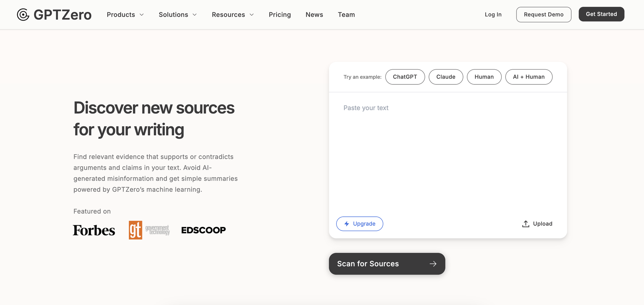The image size is (644, 305).
Task: Click the Discover new sources heading
Action: pos(154,119)
